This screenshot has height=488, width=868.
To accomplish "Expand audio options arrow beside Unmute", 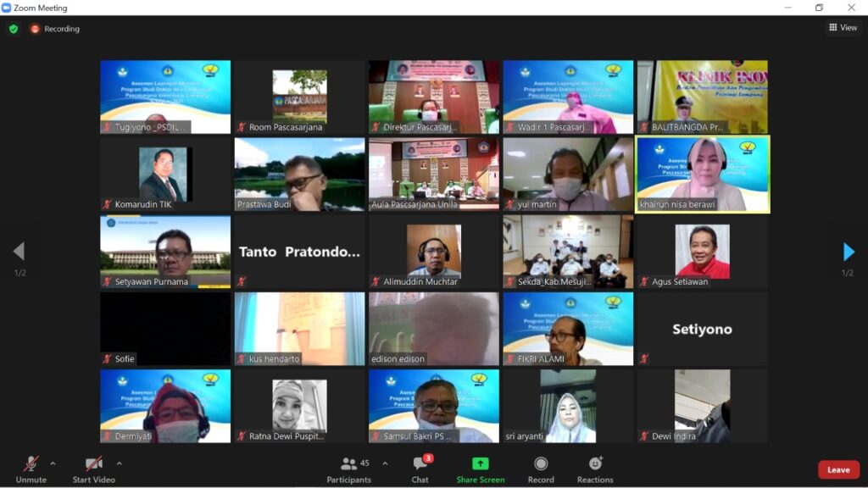I will click(53, 463).
